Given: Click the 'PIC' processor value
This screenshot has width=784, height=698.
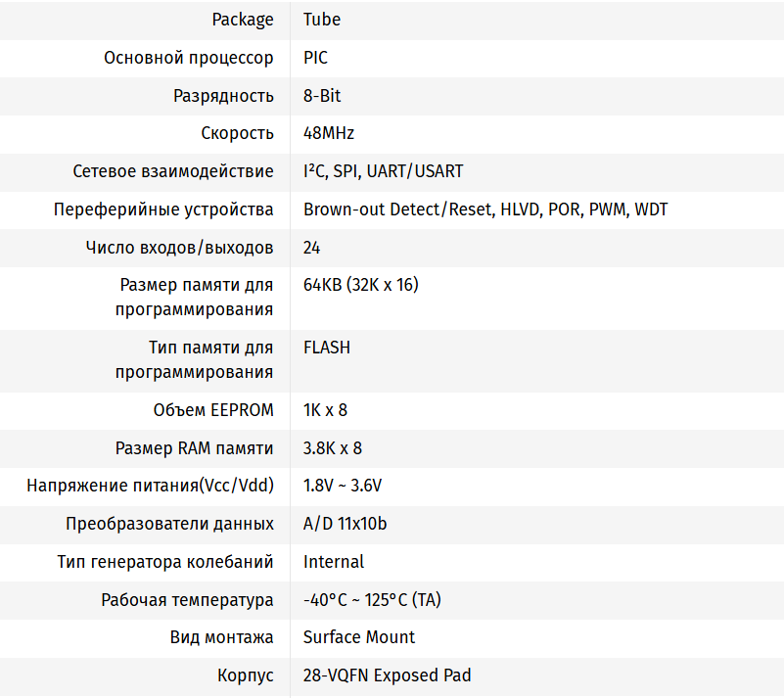Looking at the screenshot, I should point(315,58).
